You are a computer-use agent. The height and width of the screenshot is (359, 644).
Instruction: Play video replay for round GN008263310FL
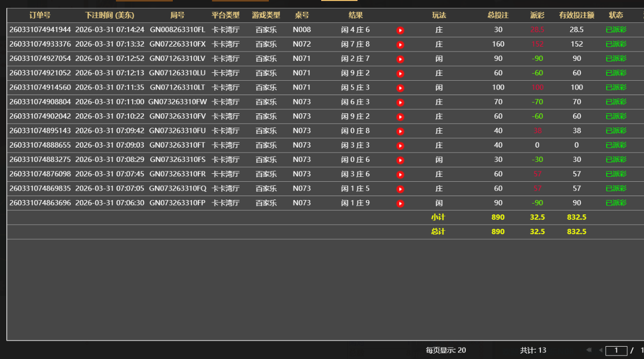400,30
